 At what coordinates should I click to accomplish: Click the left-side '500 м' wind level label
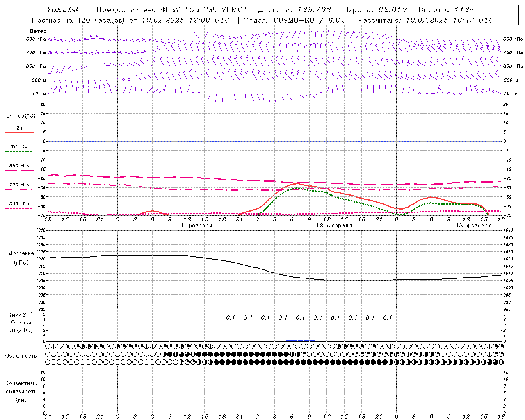pyautogui.click(x=39, y=80)
